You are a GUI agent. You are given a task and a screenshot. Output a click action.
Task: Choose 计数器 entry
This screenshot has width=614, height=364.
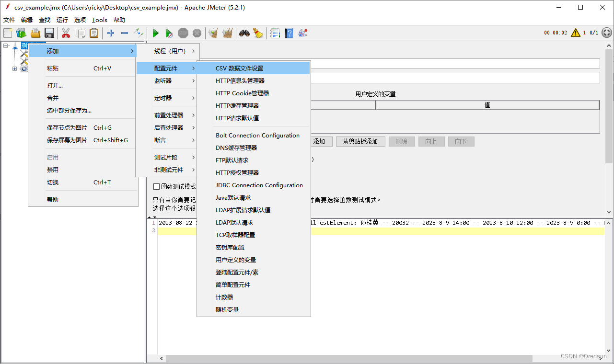coord(254,297)
